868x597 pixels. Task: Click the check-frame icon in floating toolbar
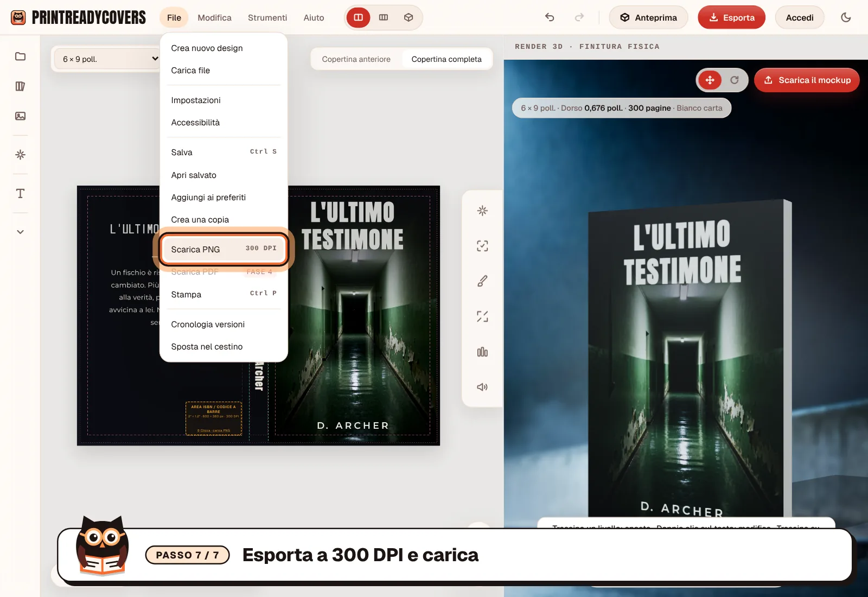click(x=482, y=246)
